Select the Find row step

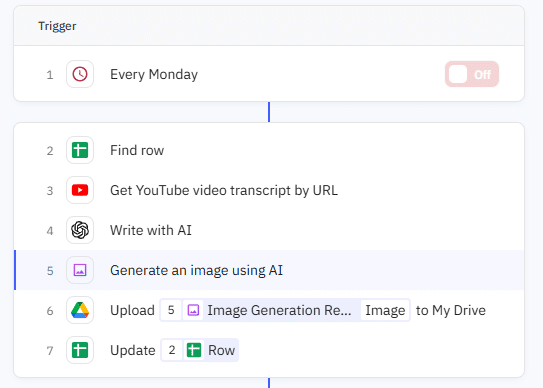[x=269, y=150]
